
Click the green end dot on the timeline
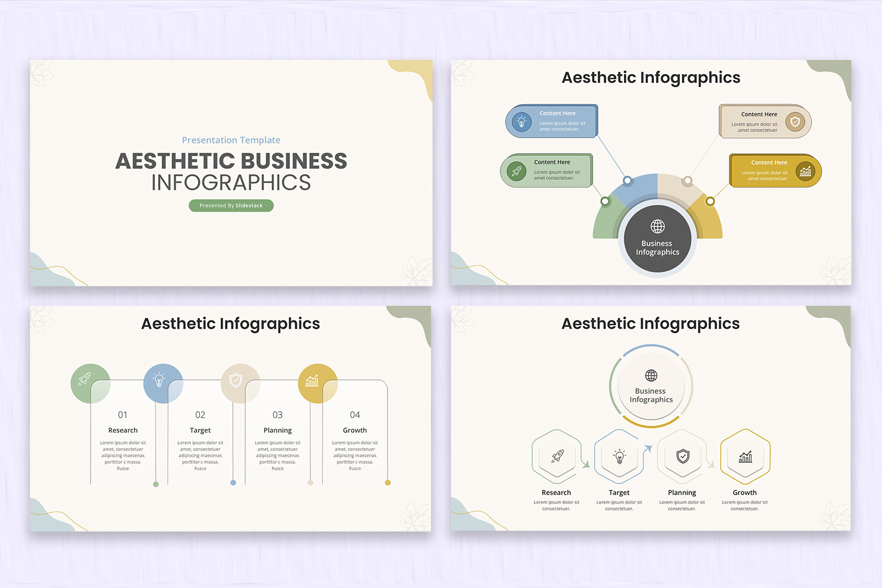[x=156, y=485]
